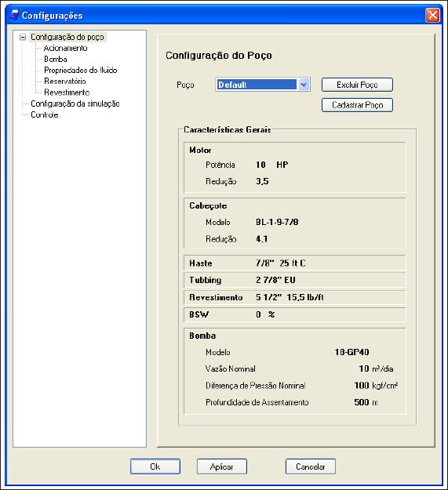Image resolution: width=448 pixels, height=490 pixels.
Task: Select the Reservatório tree item
Action: pos(64,82)
